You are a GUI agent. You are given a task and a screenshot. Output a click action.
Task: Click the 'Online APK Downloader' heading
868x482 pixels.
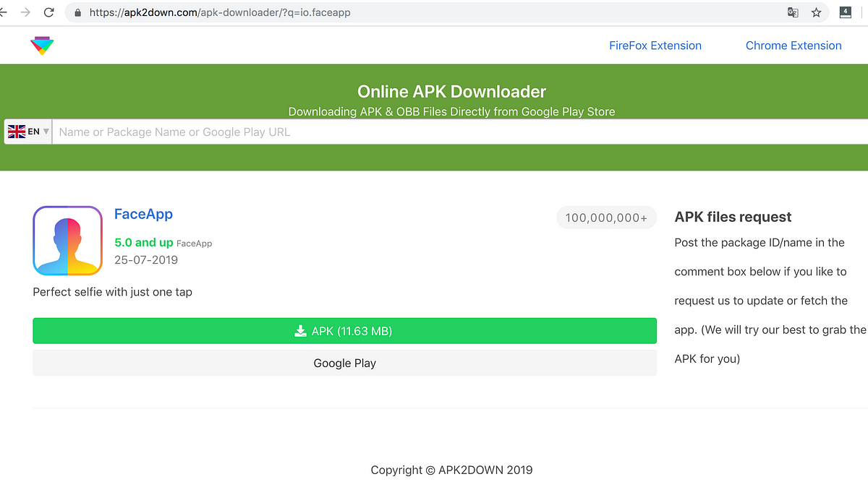(x=451, y=92)
